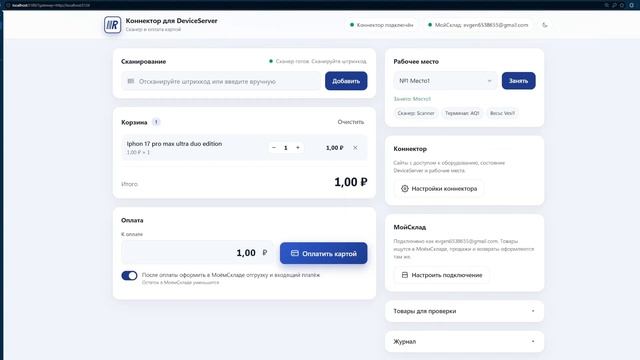The height and width of the screenshot is (360, 640).
Task: Click the Добавить button
Action: 346,81
